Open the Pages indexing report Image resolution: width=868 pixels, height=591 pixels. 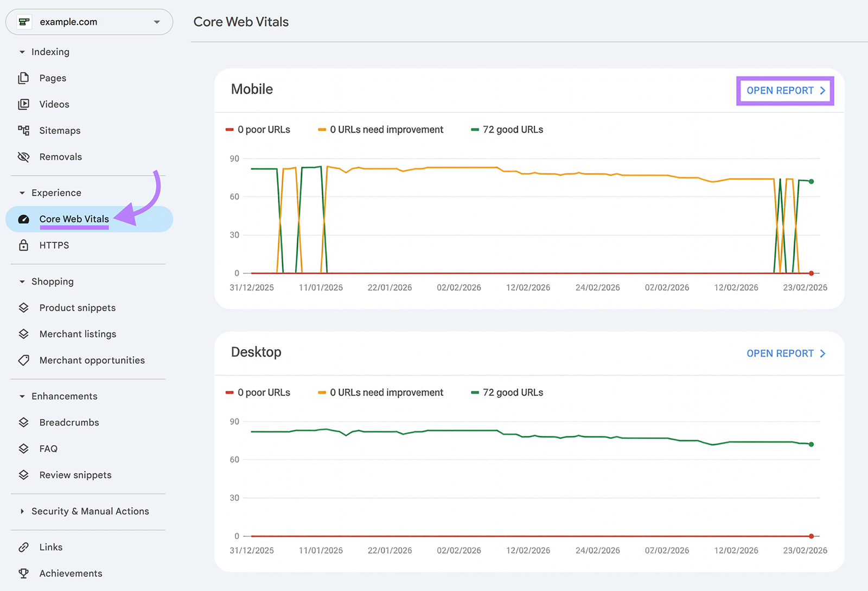53,78
